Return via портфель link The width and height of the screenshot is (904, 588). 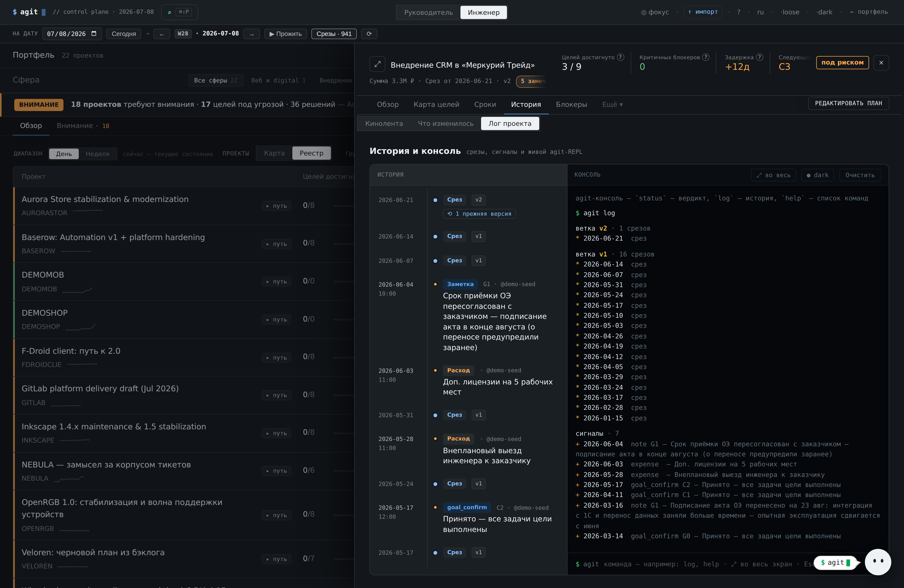(869, 12)
